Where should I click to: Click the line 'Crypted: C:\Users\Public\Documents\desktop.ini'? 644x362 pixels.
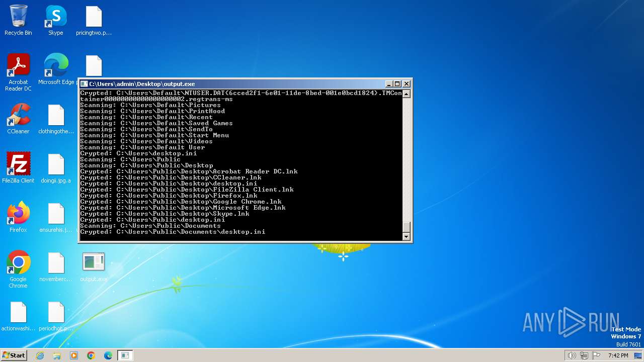point(173,232)
